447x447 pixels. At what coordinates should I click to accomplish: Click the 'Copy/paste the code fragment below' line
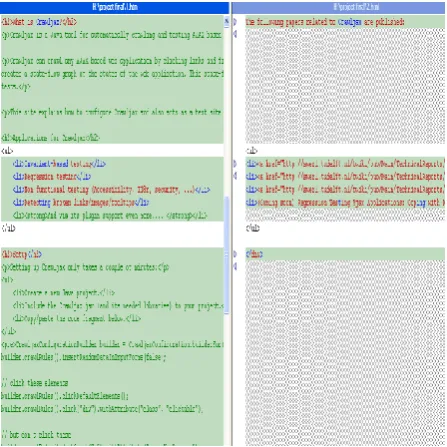(x=77, y=319)
